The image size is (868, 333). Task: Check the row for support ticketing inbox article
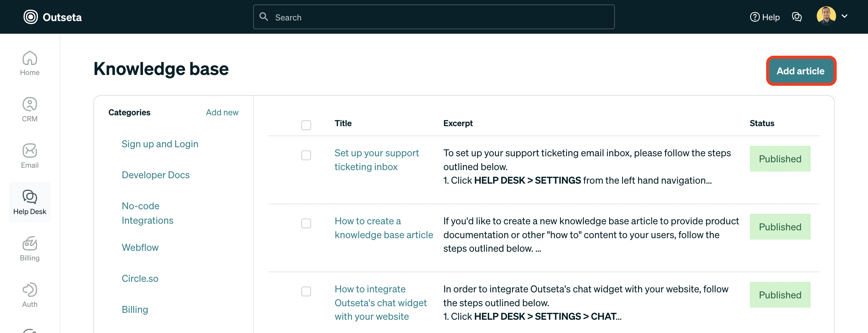[306, 155]
